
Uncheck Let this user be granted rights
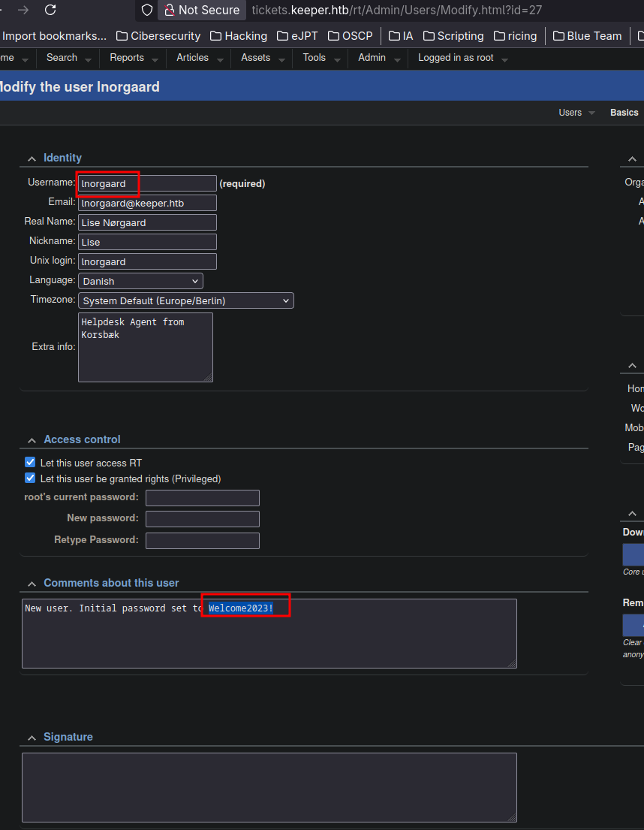30,478
